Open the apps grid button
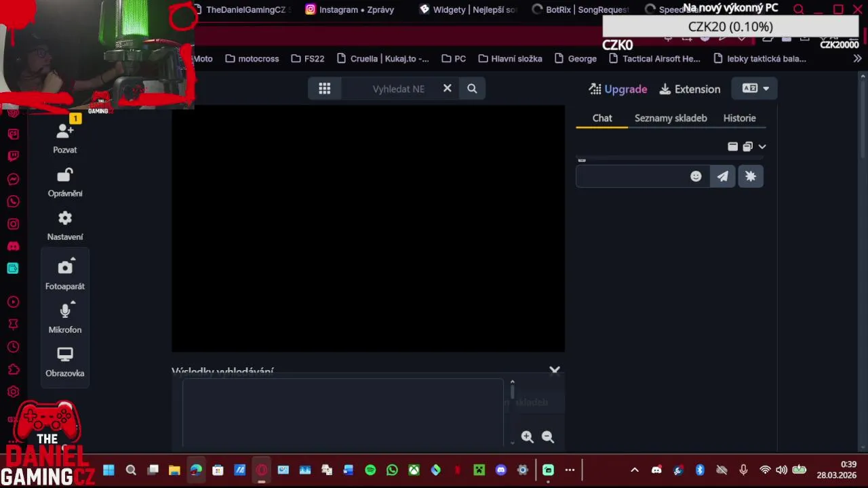The image size is (868, 488). [325, 89]
